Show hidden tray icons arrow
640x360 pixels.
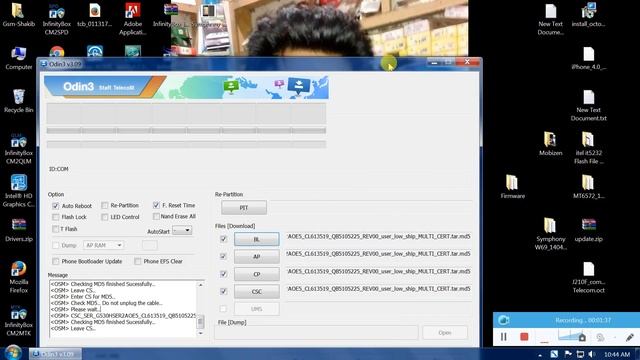[x=540, y=355]
